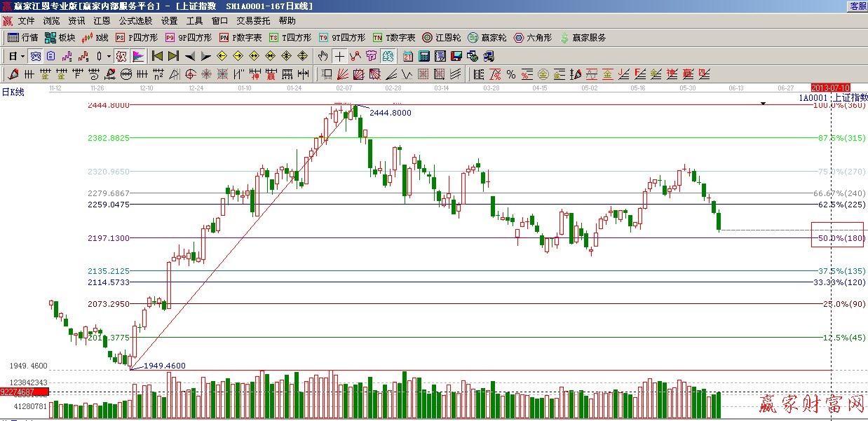Image resolution: width=868 pixels, height=421 pixels.
Task: Open the 日 period dropdown arrow
Action: (x=22, y=56)
